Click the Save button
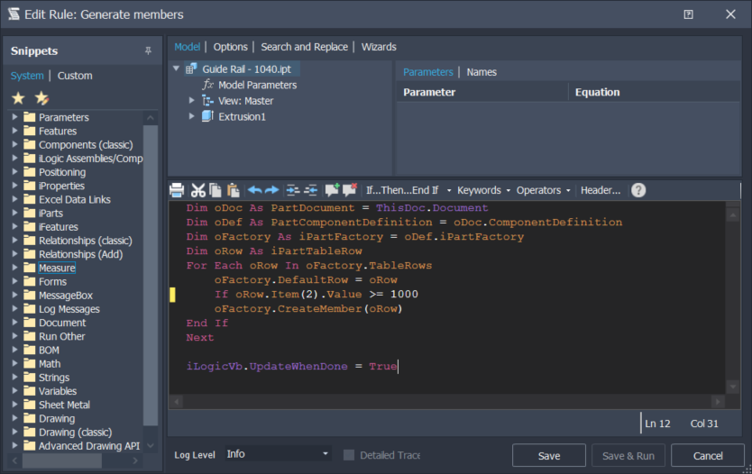Viewport: 752px width, 474px height. 549,455
